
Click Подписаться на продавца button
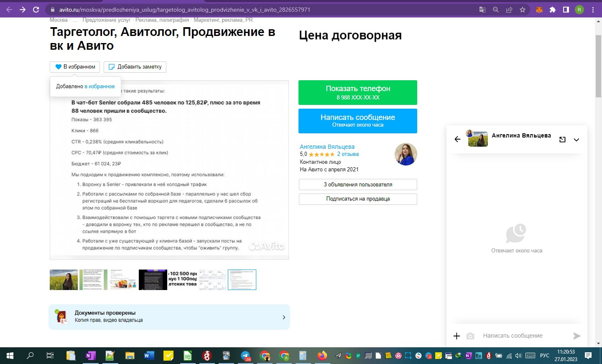pyautogui.click(x=358, y=199)
